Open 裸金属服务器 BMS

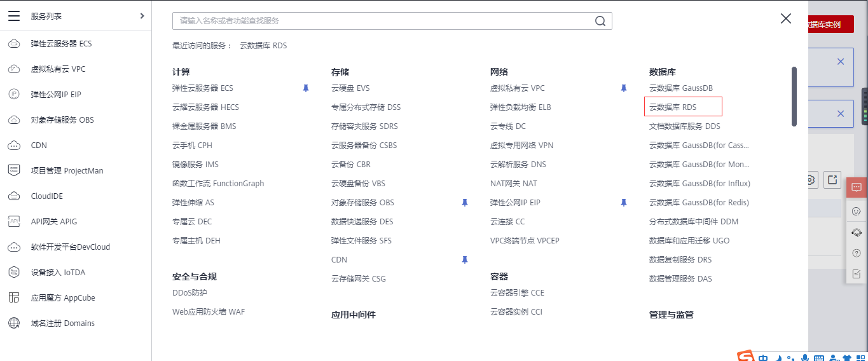[x=204, y=126]
